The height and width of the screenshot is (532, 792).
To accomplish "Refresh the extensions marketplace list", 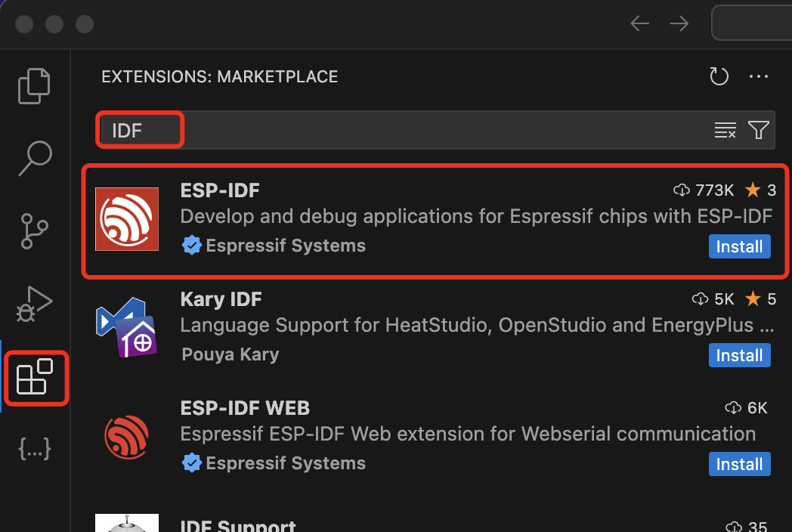I will coord(719,76).
